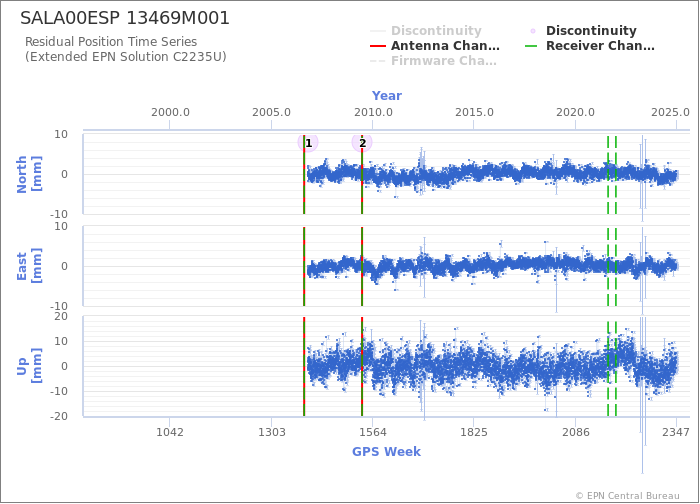700x504 pixels.
Task: Click the Extended EPN Solution C2235U text
Action: point(126,57)
